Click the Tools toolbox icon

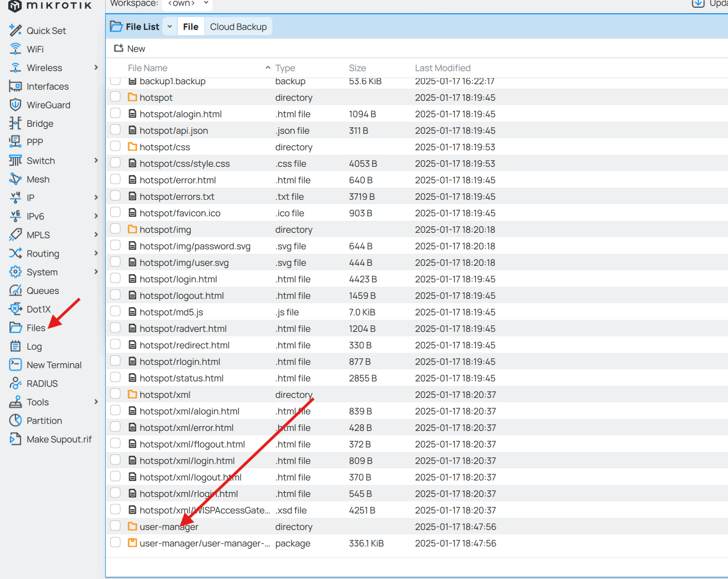15,402
